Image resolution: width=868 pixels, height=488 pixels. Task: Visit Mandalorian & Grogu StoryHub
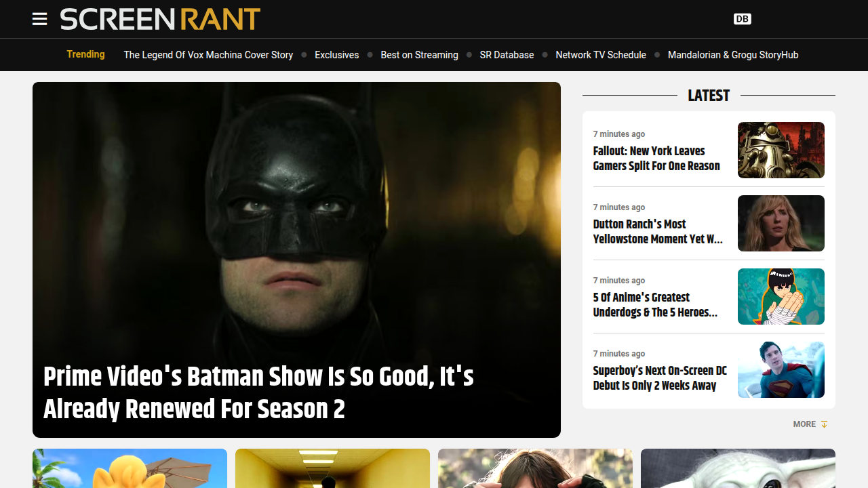tap(733, 55)
